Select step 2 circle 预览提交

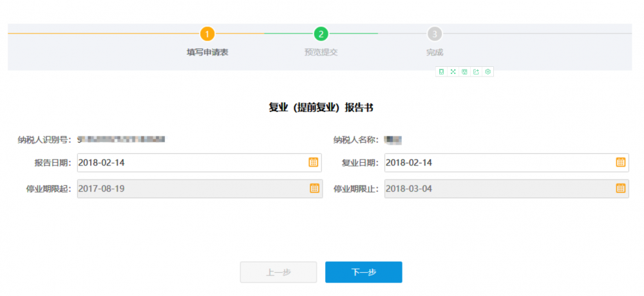tap(321, 33)
